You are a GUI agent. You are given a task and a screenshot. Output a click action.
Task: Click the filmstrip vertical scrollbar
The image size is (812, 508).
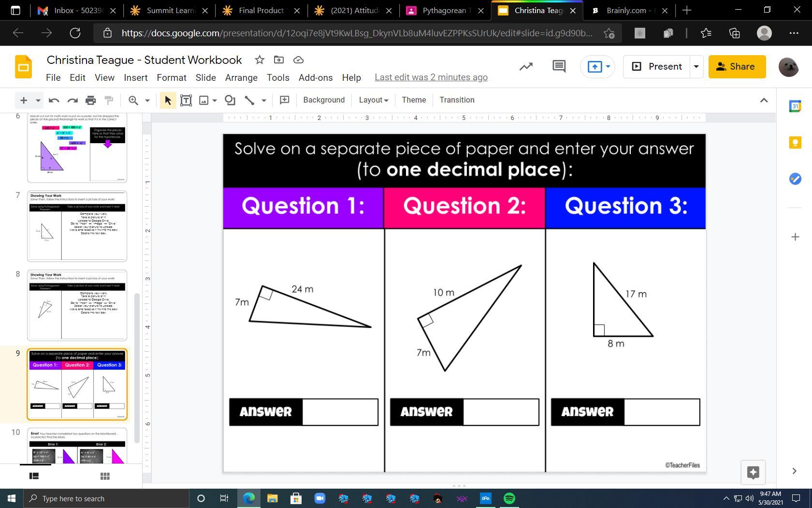[x=137, y=368]
